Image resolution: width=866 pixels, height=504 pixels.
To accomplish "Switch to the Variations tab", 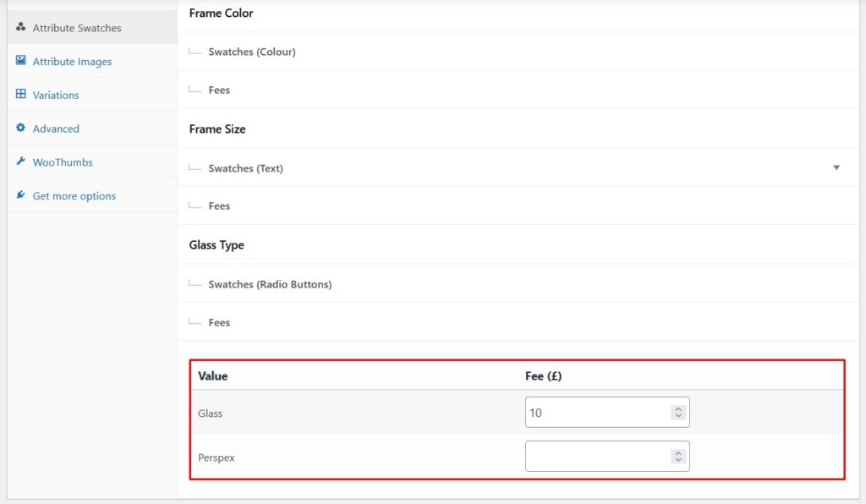I will click(x=56, y=96).
